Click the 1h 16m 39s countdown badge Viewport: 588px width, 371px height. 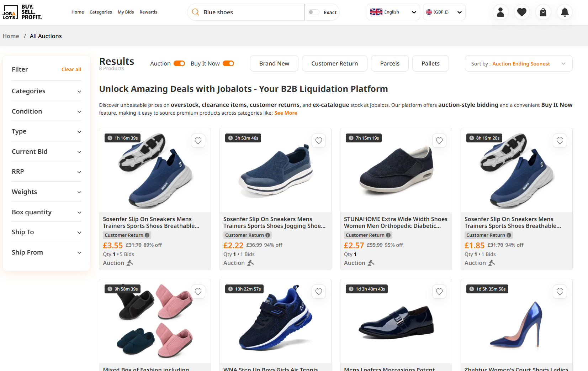coord(122,138)
